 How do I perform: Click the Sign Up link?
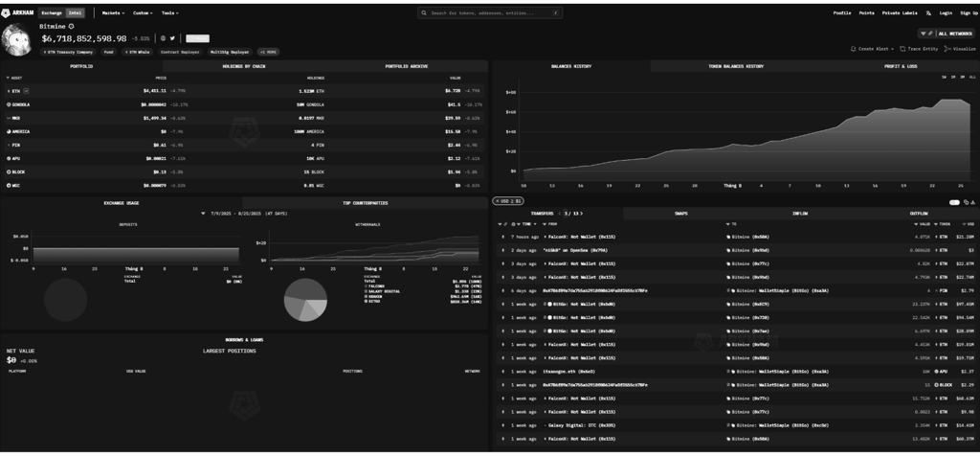tap(969, 12)
